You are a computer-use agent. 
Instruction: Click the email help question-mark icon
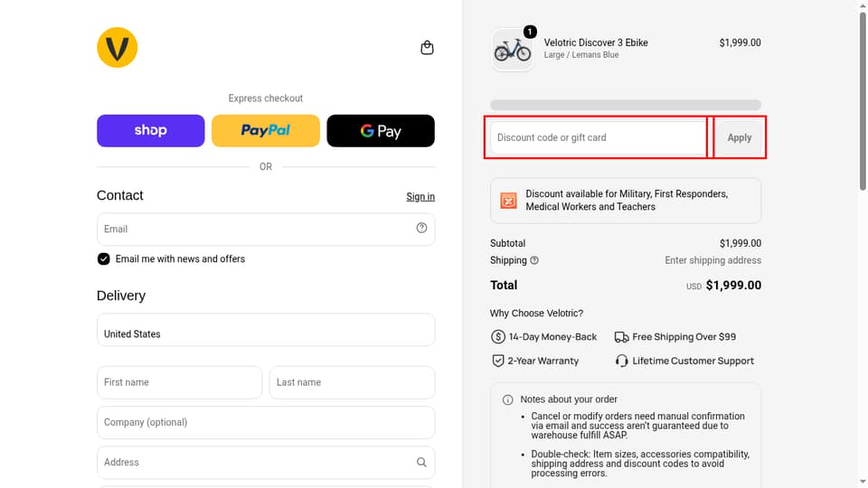[422, 228]
